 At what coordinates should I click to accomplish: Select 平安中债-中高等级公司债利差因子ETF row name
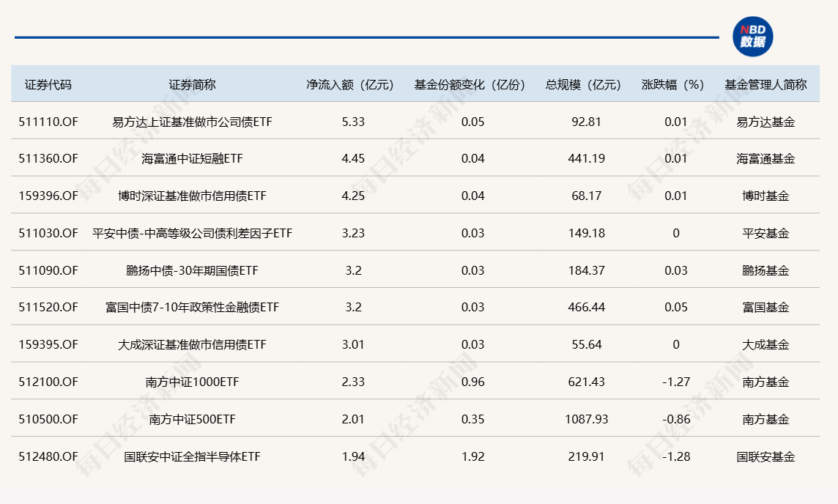coord(193,234)
